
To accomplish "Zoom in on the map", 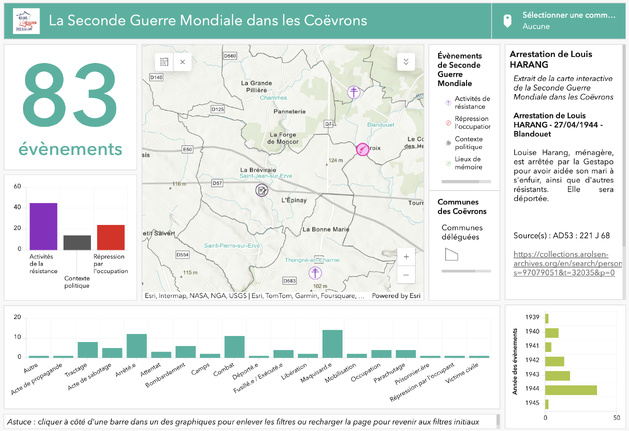I will point(405,256).
